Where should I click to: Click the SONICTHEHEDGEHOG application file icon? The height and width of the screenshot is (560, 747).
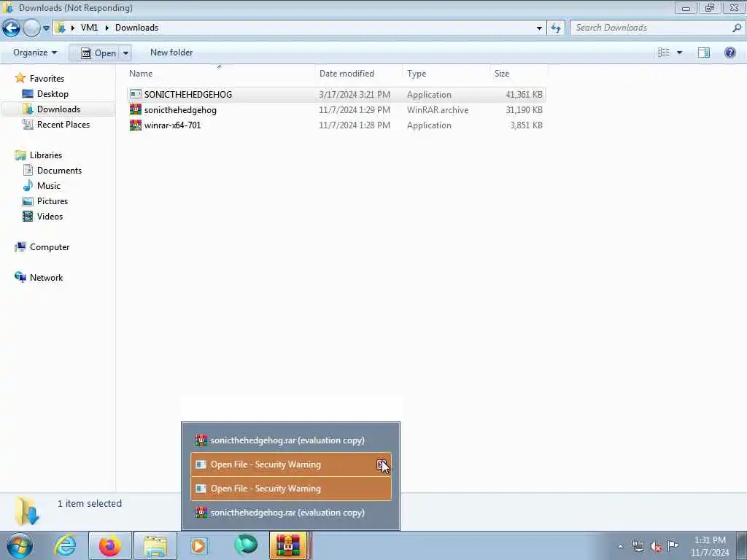point(135,94)
